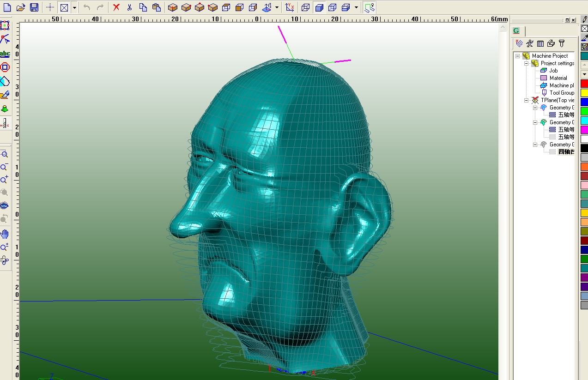Pick the magenta color swatch
Screen dimensions: 588x380
[x=584, y=130]
